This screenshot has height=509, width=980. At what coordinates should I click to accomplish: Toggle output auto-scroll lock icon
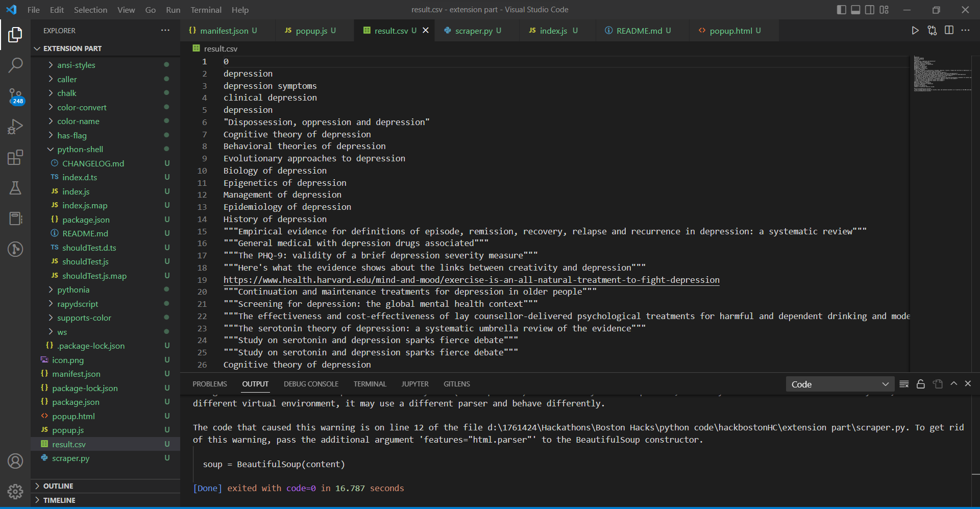[921, 384]
